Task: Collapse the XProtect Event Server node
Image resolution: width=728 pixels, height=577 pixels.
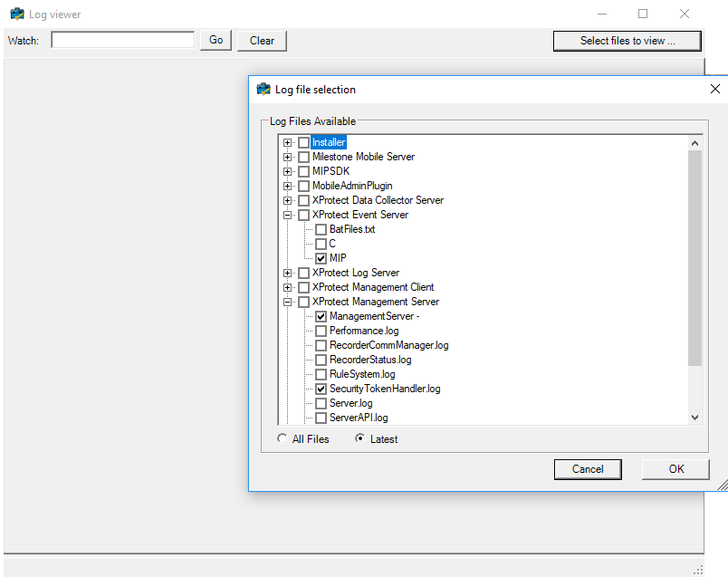Action: (x=287, y=215)
